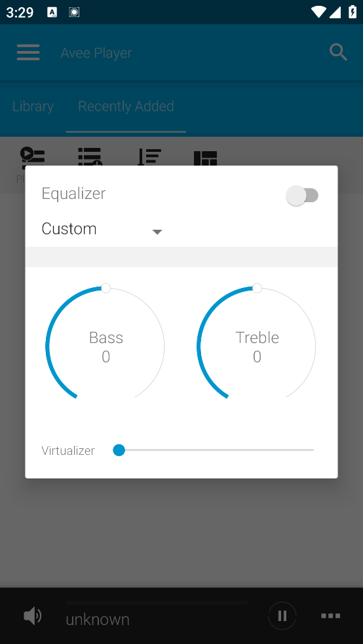Expand the Custom preset dropdown arrow
Screen dimensions: 363x644
pyautogui.click(x=157, y=232)
